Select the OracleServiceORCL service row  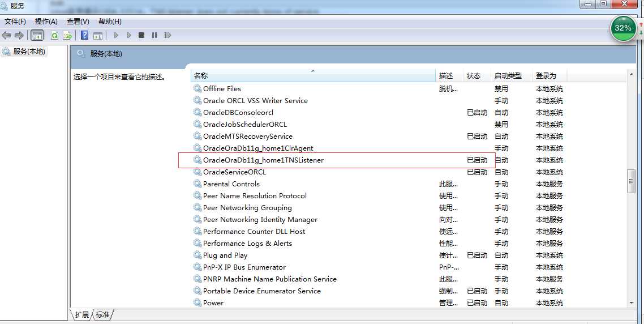tap(234, 172)
